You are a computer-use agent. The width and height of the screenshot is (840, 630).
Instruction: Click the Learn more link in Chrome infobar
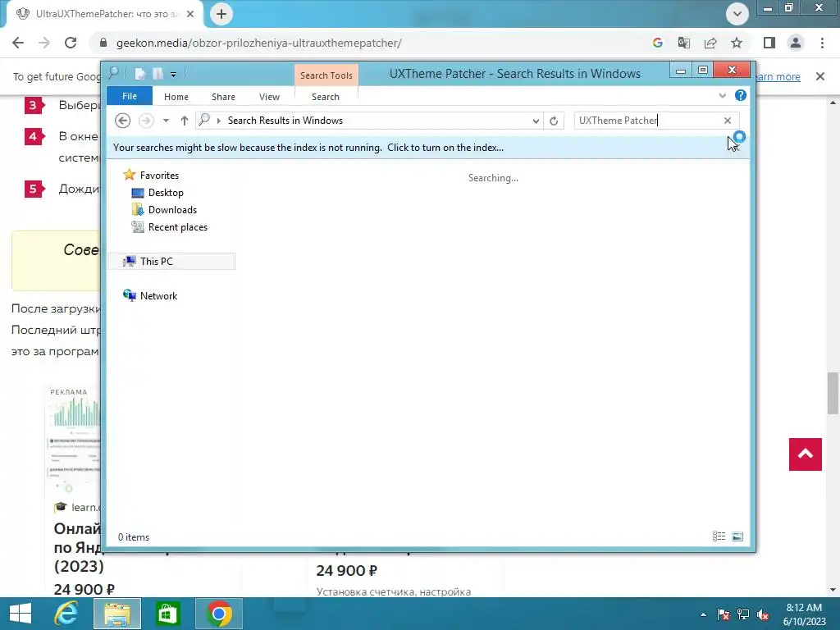point(778,76)
